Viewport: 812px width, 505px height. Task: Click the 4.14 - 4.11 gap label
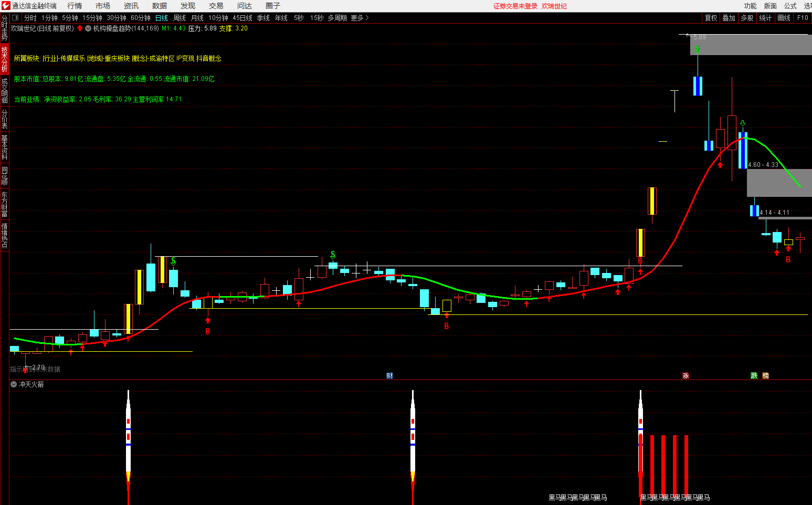click(x=774, y=213)
